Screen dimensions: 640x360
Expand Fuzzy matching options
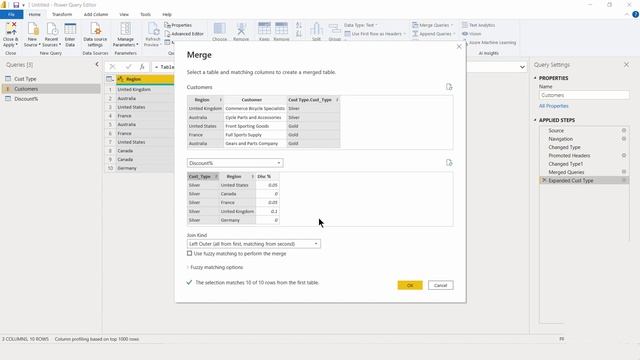(215, 267)
